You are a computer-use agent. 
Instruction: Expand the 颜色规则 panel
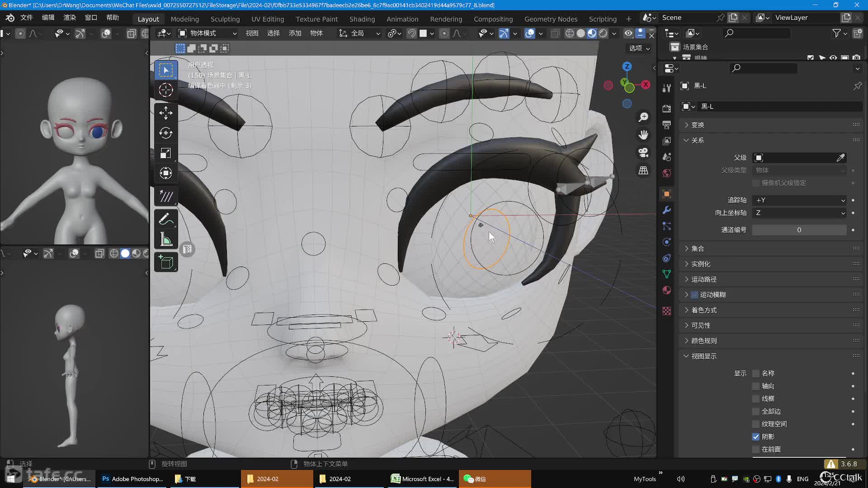[x=771, y=341]
